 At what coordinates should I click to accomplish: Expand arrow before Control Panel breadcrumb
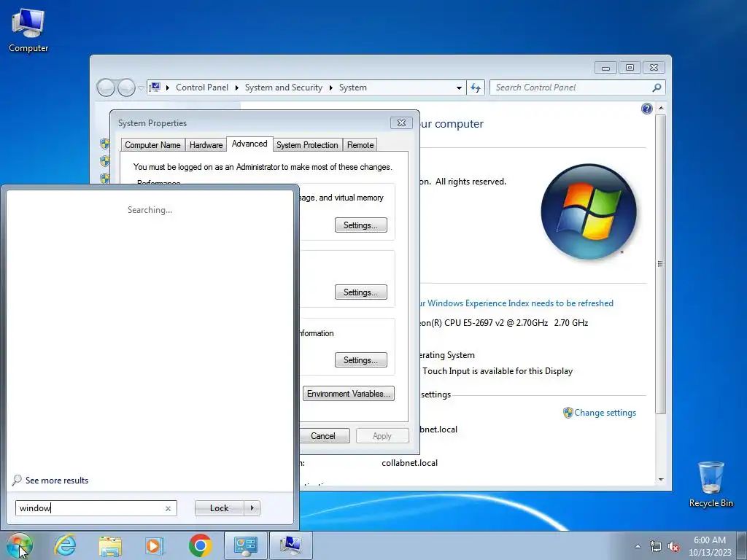(168, 87)
